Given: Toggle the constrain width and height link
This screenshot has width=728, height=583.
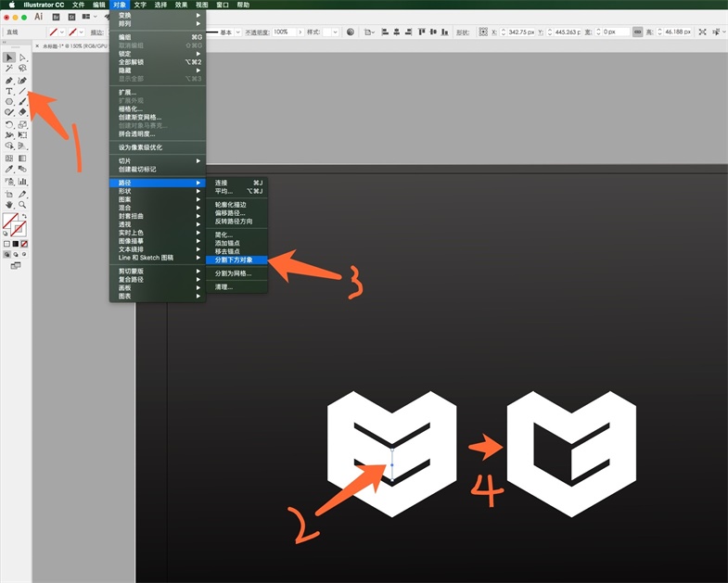Looking at the screenshot, I should point(637,32).
